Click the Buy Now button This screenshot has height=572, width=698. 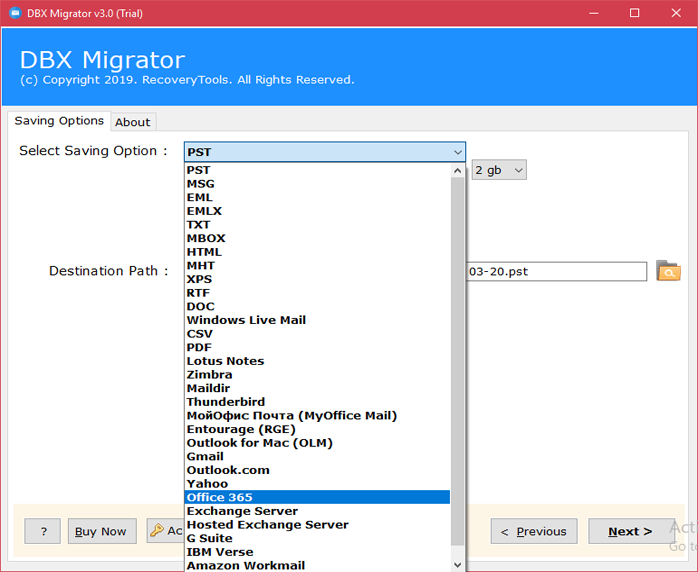coord(102,531)
